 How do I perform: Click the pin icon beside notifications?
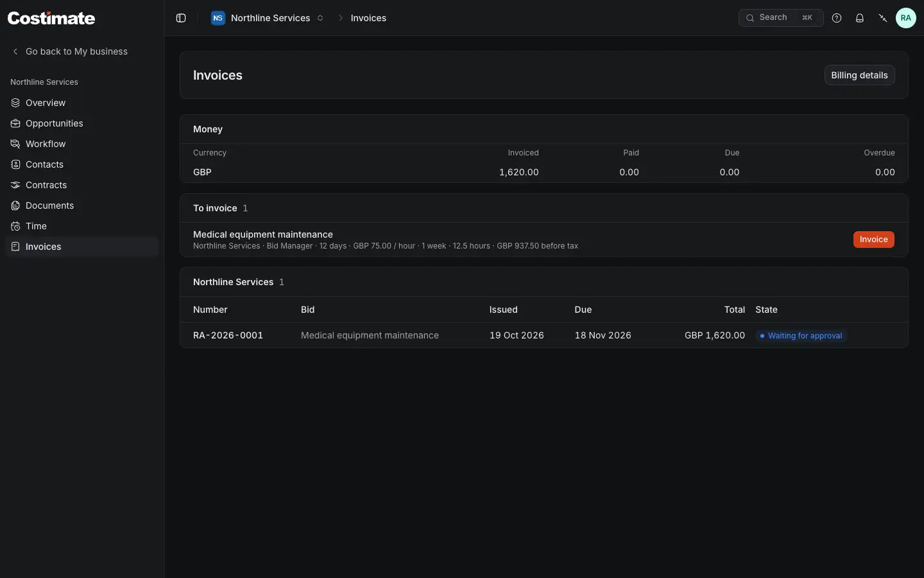tap(883, 18)
